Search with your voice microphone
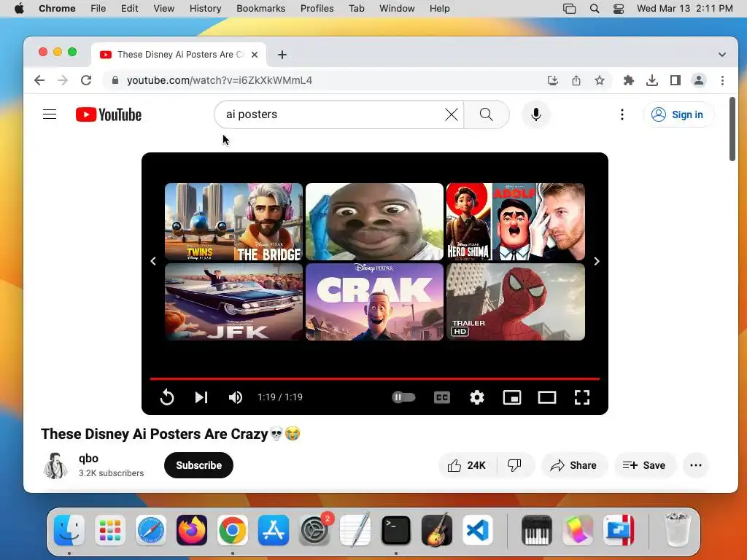 pyautogui.click(x=536, y=114)
